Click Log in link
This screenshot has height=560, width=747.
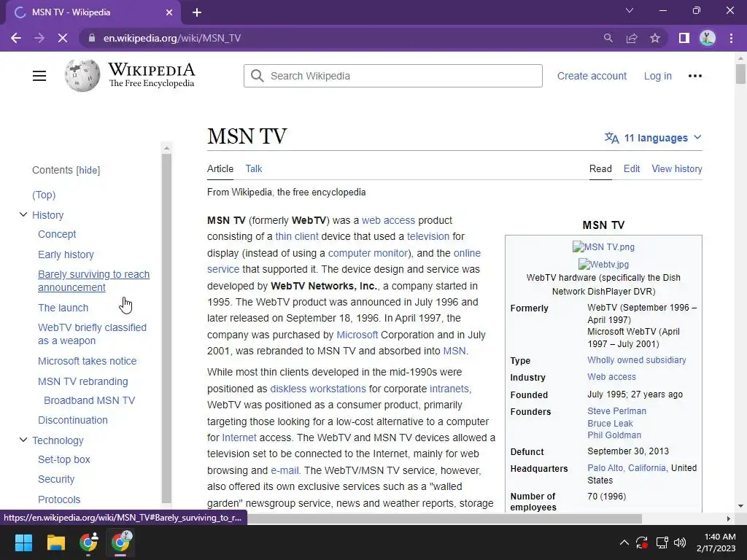click(x=657, y=76)
